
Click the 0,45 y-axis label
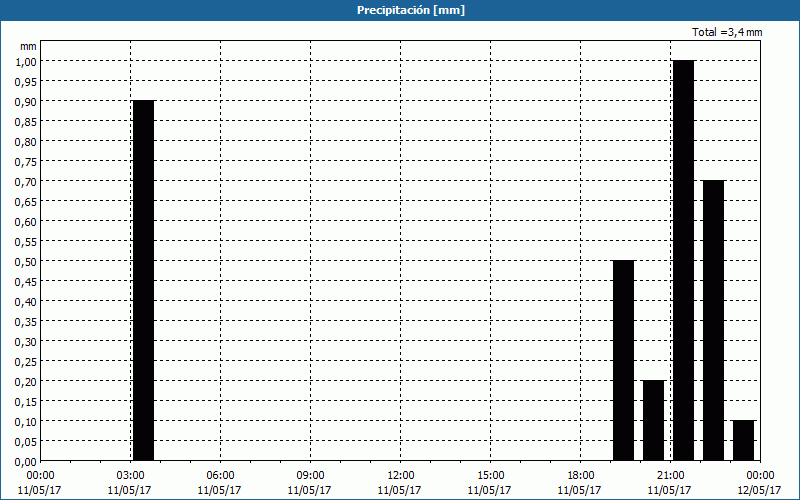point(26,281)
